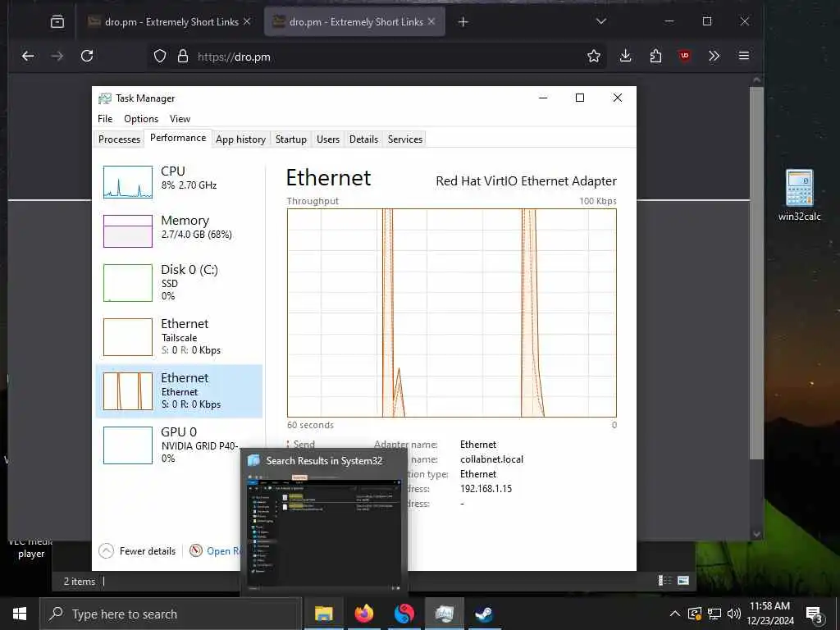Open Firefox extensions puzzle icon
The width and height of the screenshot is (840, 630).
(x=655, y=57)
